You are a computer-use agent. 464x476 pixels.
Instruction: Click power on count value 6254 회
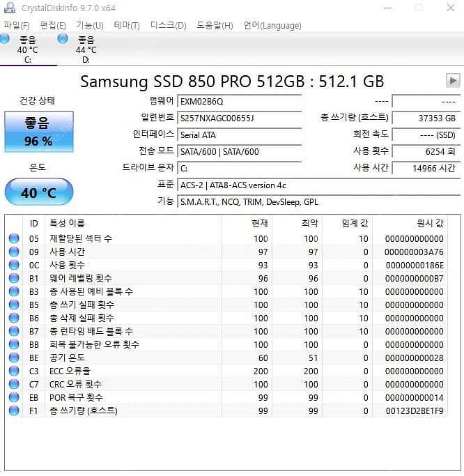point(426,151)
